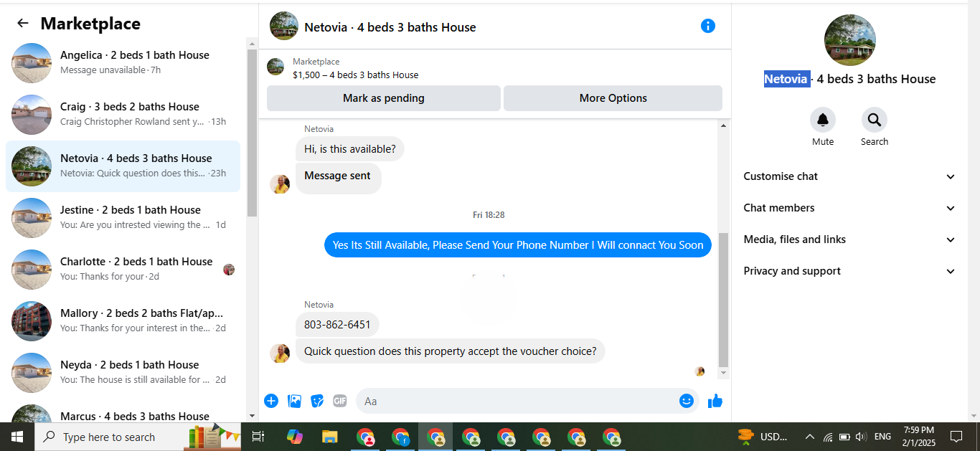Select Jestine 2 beds 1 bath chat

pos(123,218)
